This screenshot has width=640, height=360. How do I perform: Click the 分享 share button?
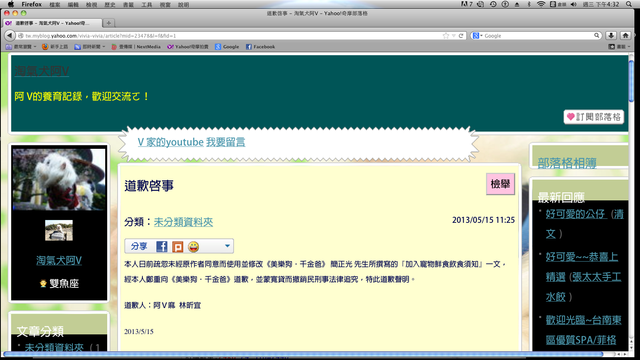139,246
